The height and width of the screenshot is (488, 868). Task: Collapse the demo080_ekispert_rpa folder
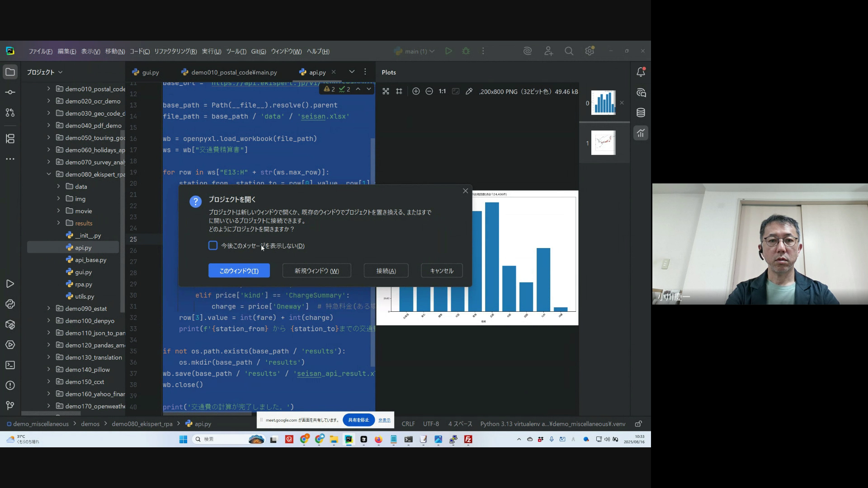49,174
